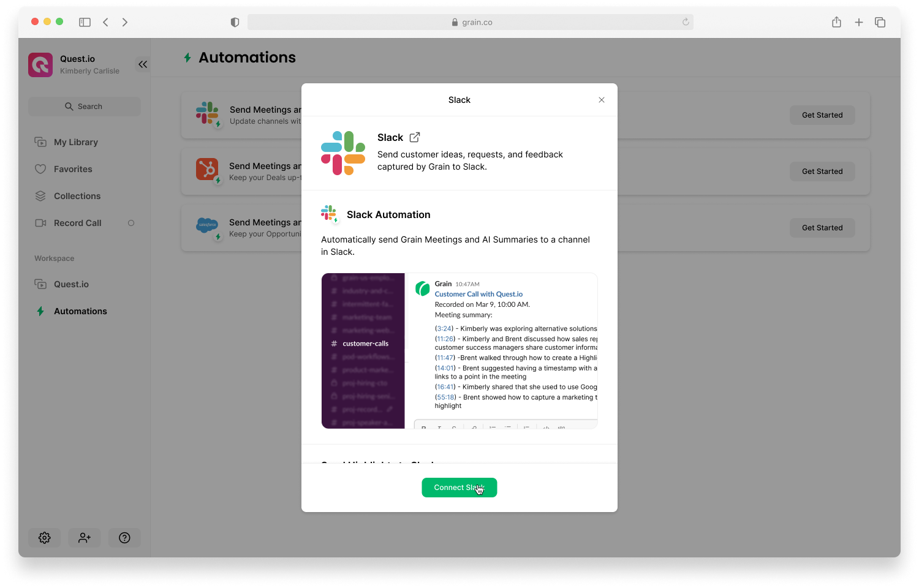Expand the browser tab overview control

tap(880, 21)
